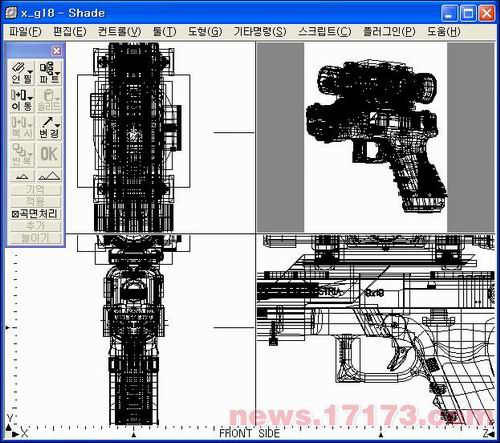The image size is (500, 443).
Task: Open the 툴(T) menu
Action: [x=164, y=32]
